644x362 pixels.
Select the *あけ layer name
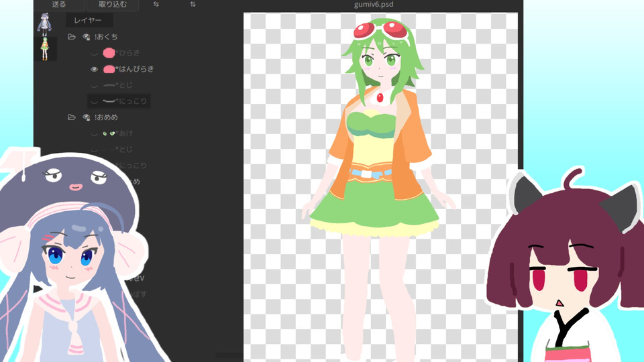(124, 133)
